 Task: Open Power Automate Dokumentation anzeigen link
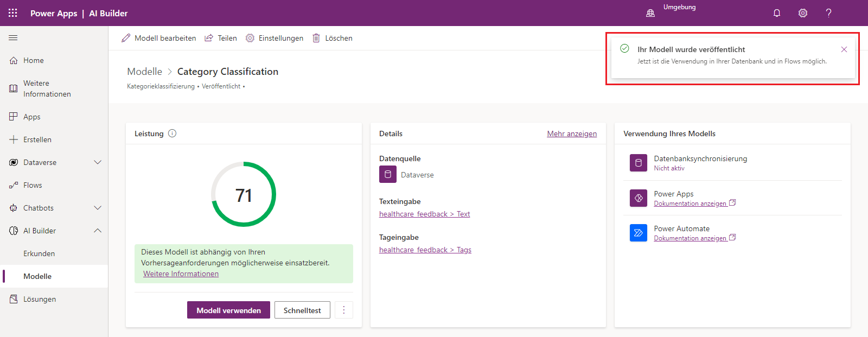point(695,238)
